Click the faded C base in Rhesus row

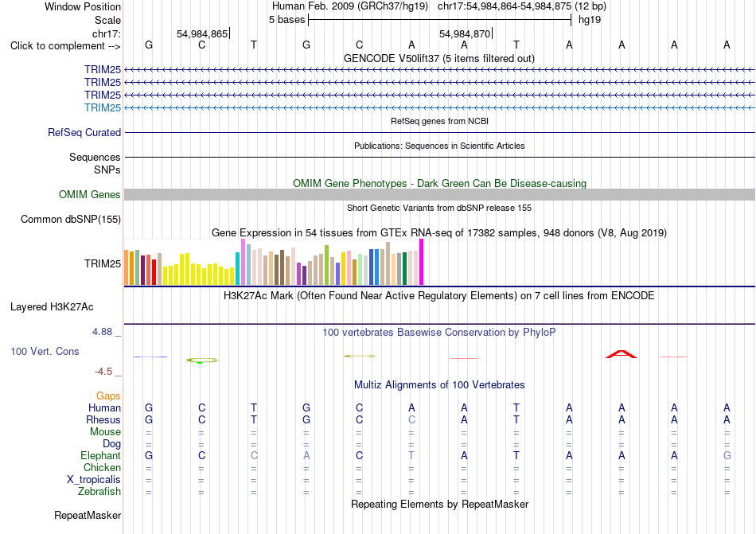coord(411,420)
